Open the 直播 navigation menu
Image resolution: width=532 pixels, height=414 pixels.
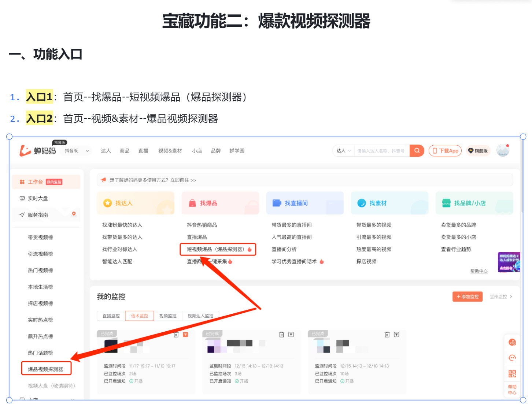143,151
